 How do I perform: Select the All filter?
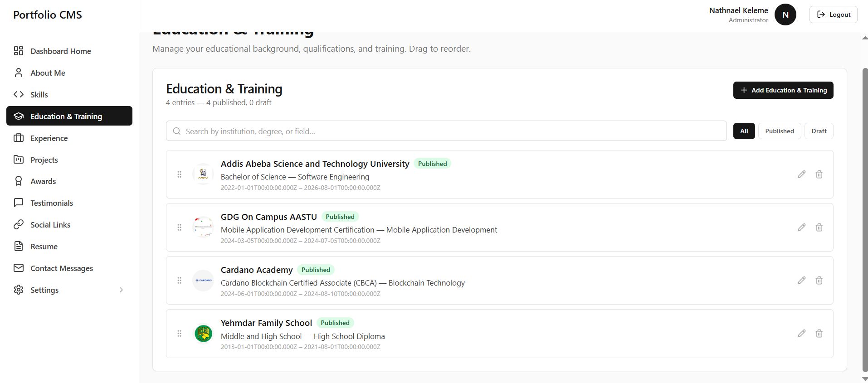coord(744,131)
